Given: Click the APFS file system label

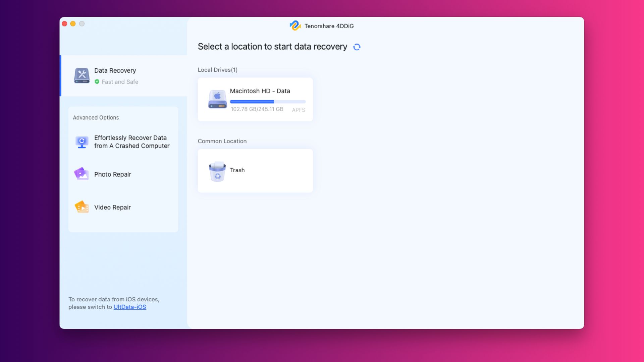Looking at the screenshot, I should coord(298,110).
